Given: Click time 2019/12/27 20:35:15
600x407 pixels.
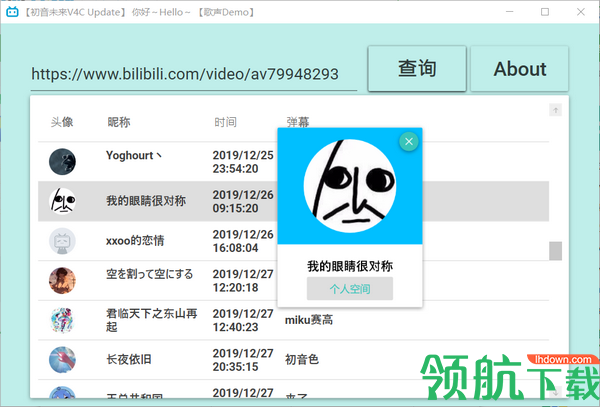Looking at the screenshot, I should pos(243,360).
